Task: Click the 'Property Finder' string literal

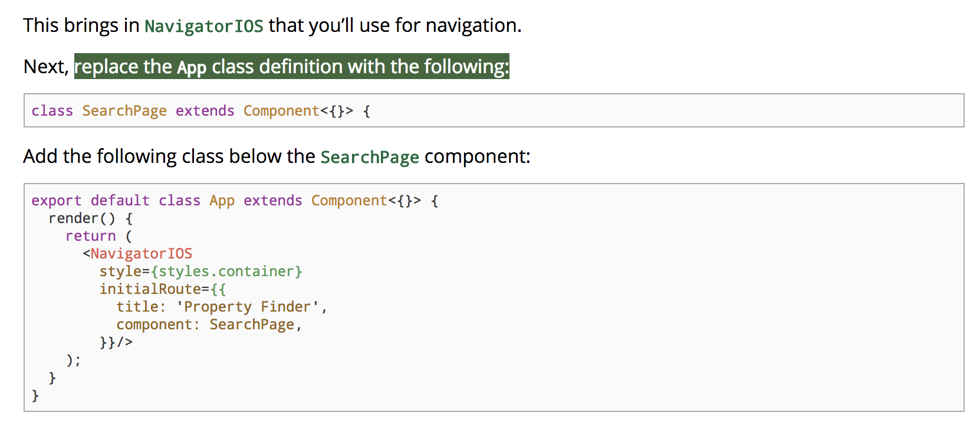Action: click(248, 307)
